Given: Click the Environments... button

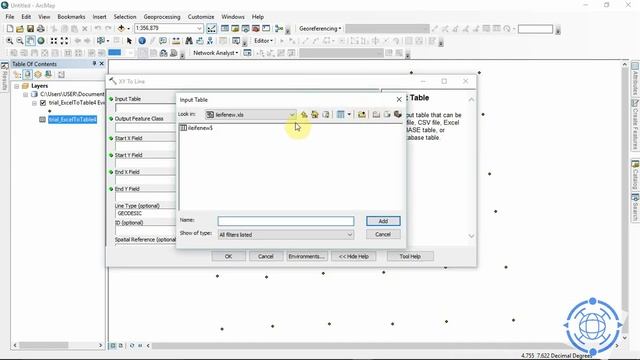Looking at the screenshot, I should tap(306, 256).
